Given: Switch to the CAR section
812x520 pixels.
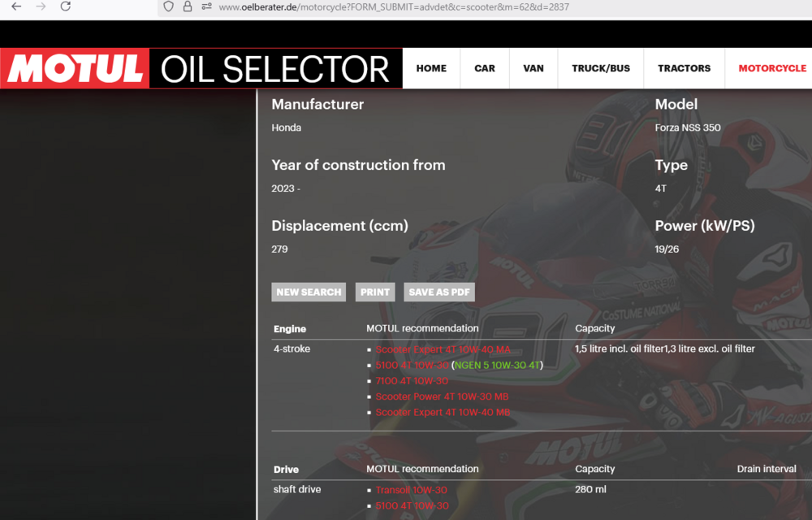Looking at the screenshot, I should [485, 68].
